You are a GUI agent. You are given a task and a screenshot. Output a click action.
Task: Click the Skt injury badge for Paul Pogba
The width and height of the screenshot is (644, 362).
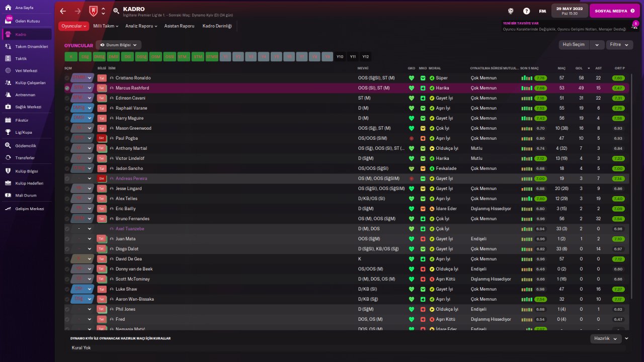[x=102, y=138]
